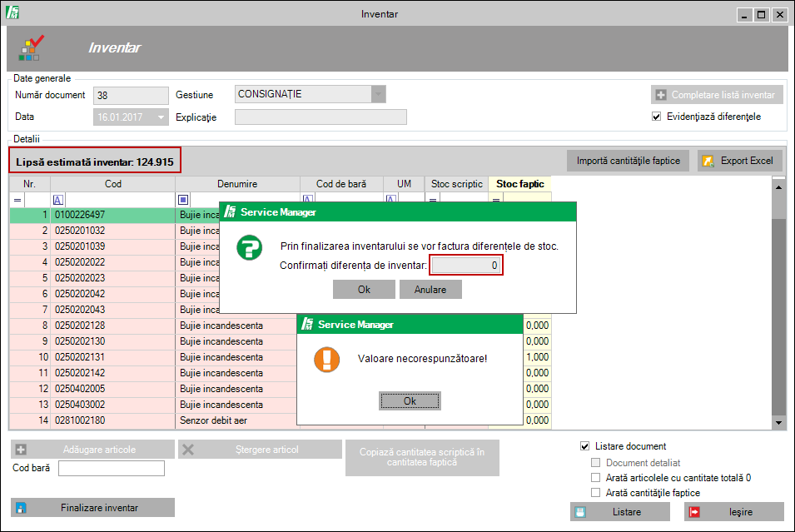Click the Valoare necorespunzătoare! message text
Screen dimensions: 795x532
click(x=422, y=359)
